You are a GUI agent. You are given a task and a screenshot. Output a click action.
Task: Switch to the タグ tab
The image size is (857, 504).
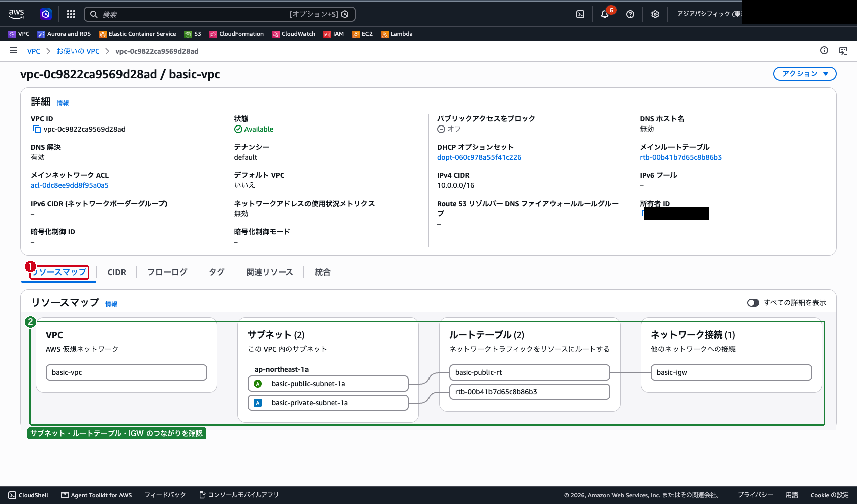coord(217,272)
